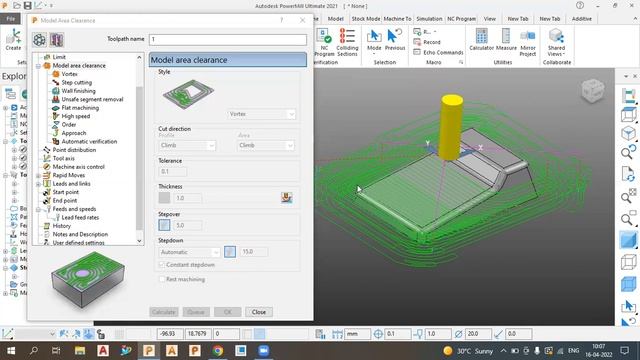
Task: Collapse the Feeds and speeds tree node
Action: (38, 209)
